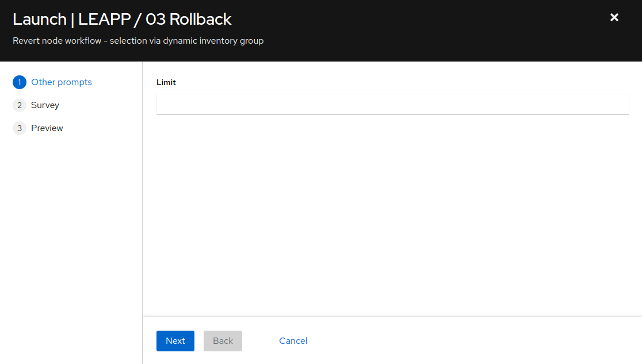
Task: Click into the Limit input field
Action: pos(393,104)
